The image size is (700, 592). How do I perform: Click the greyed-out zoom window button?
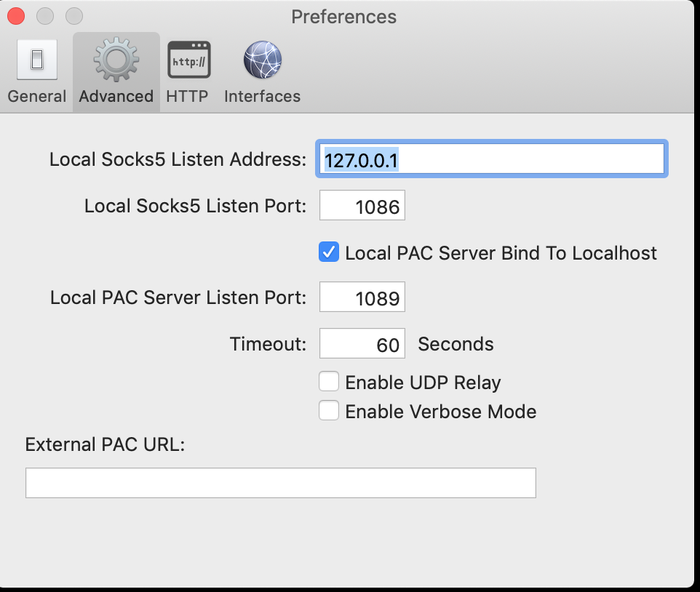click(x=73, y=16)
